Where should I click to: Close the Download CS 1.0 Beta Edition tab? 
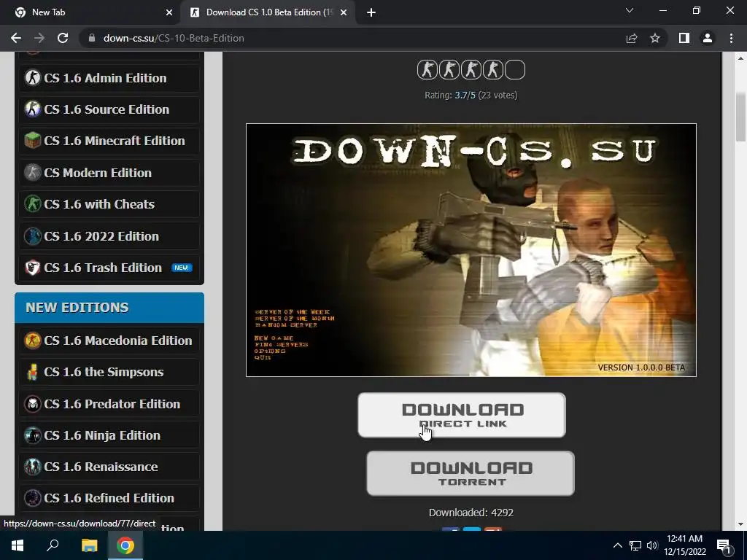click(x=344, y=12)
